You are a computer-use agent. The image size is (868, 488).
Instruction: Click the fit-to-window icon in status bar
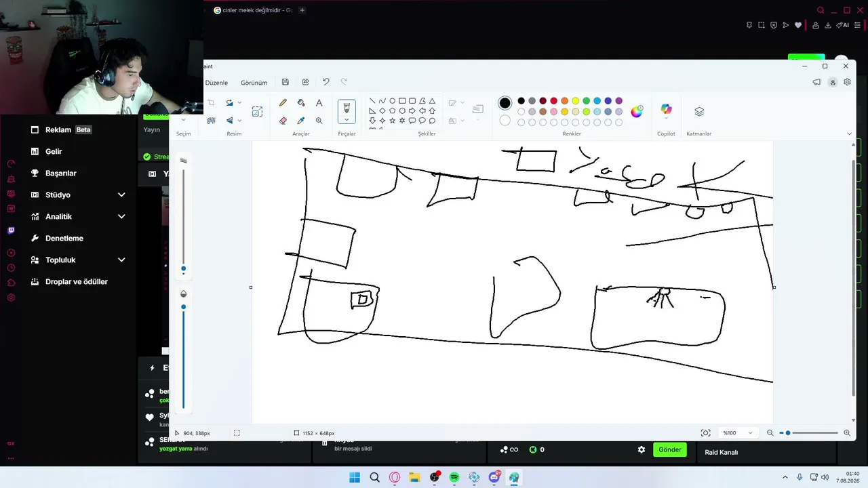click(x=706, y=432)
